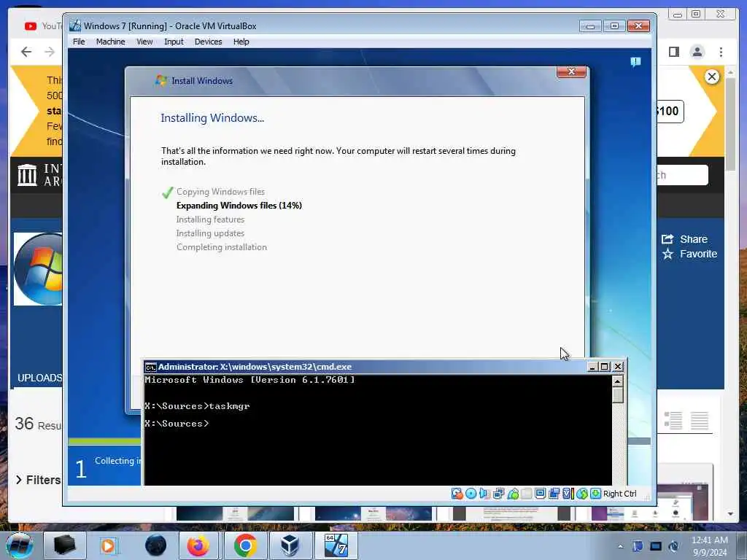The height and width of the screenshot is (560, 747).
Task: Click the 'Installing updates' step text
Action: point(210,233)
